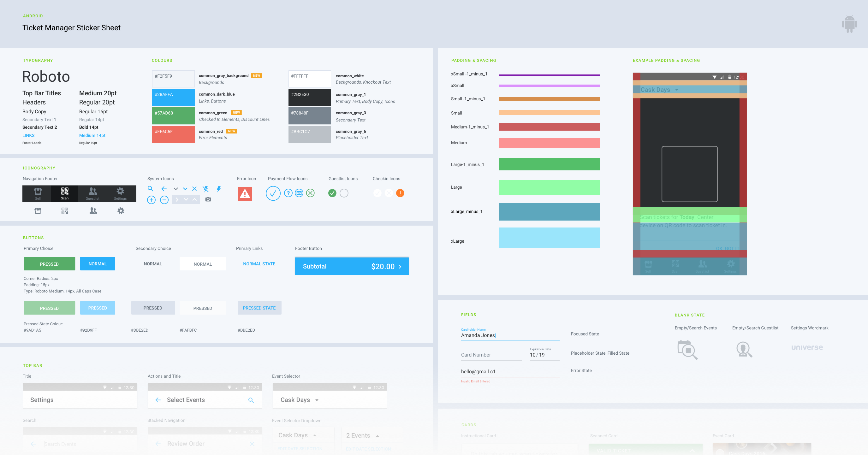Click the blue NORMAL primary button
The height and width of the screenshot is (455, 868).
pyautogui.click(x=98, y=264)
